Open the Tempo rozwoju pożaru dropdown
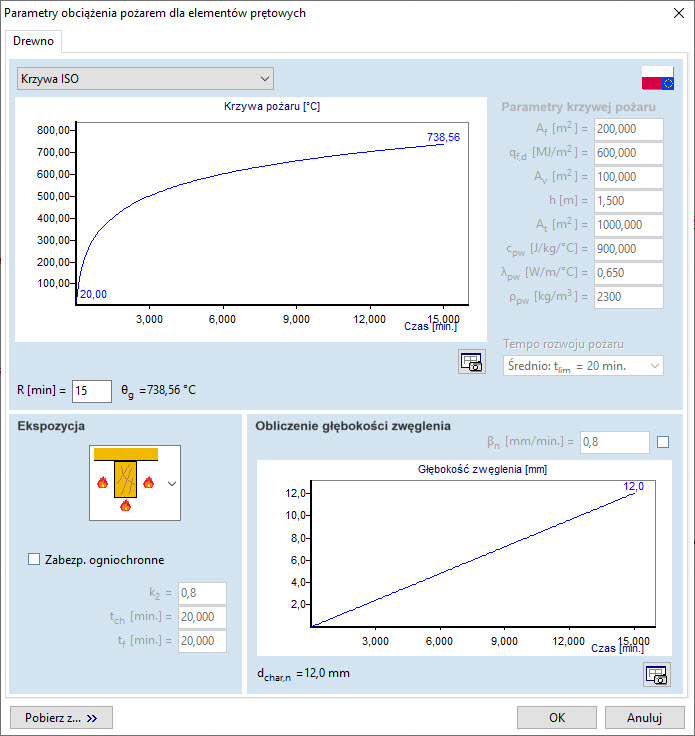695x736 pixels. 583,366
